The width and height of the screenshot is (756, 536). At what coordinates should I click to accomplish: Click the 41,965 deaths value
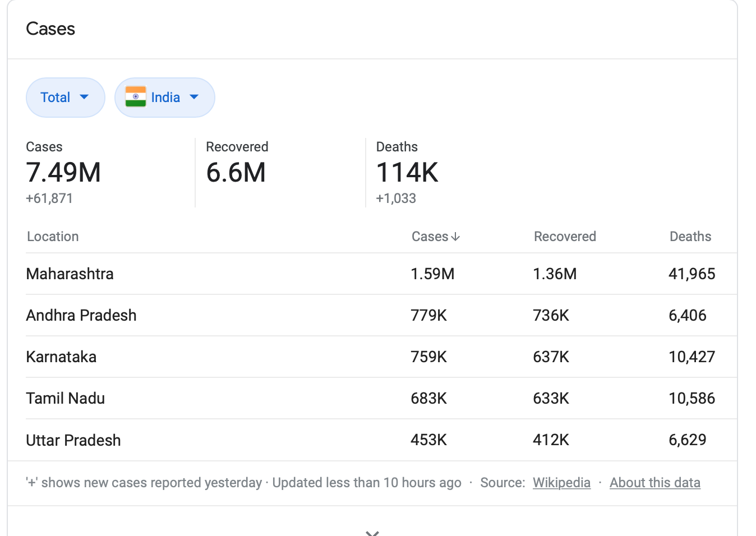coord(692,274)
